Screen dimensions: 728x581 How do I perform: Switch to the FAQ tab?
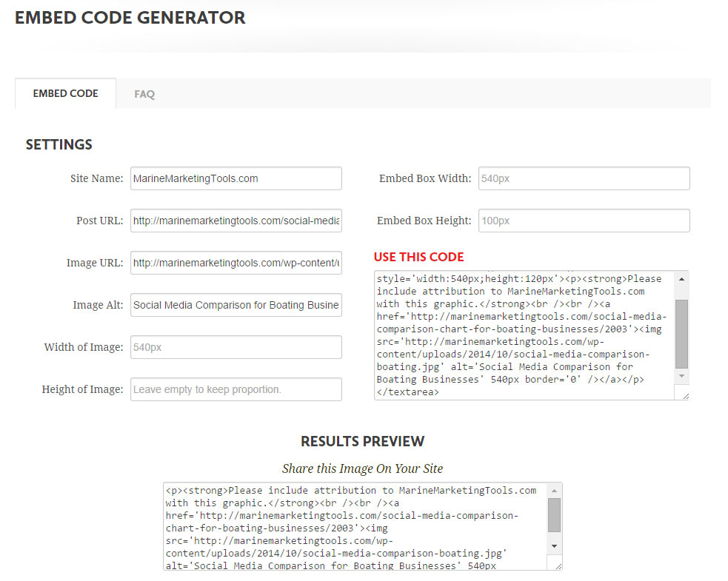click(x=144, y=94)
